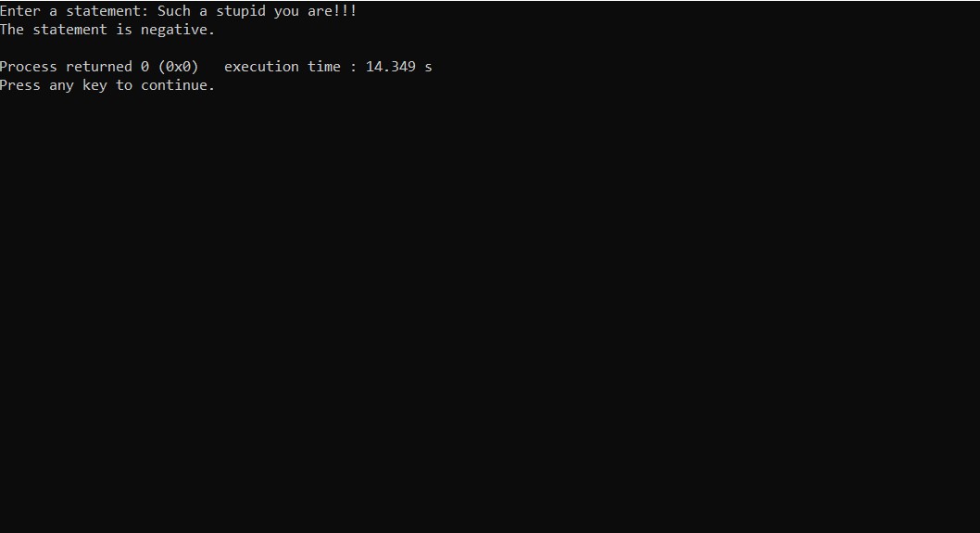The image size is (980, 533).
Task: Click the word 'Press' on last line
Action: (x=20, y=85)
